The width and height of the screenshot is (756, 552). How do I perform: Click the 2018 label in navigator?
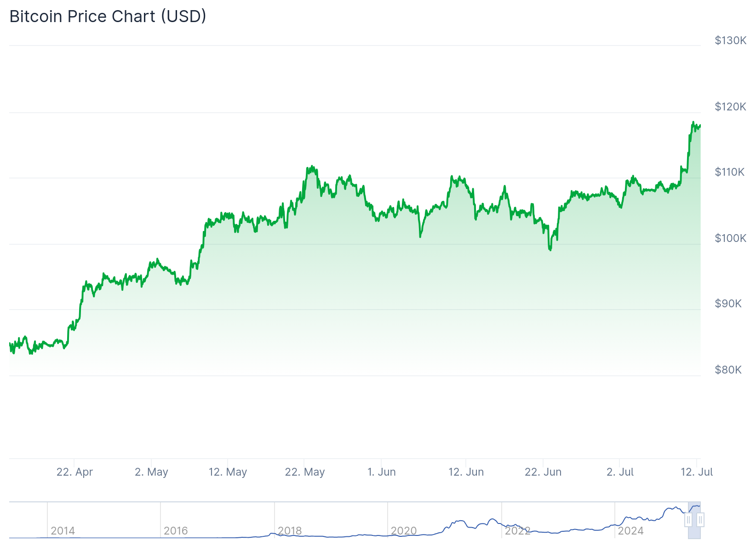290,531
